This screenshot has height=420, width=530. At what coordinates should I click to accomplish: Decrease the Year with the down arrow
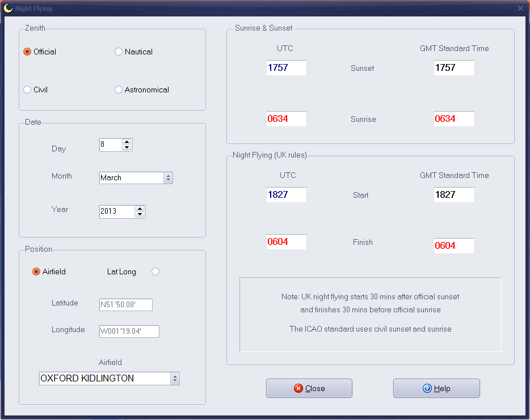tap(140, 214)
